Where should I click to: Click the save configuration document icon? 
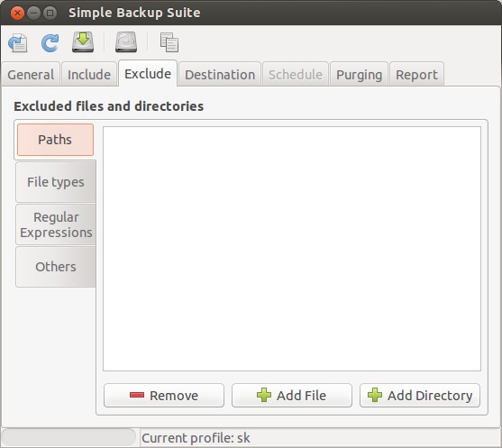(x=18, y=42)
